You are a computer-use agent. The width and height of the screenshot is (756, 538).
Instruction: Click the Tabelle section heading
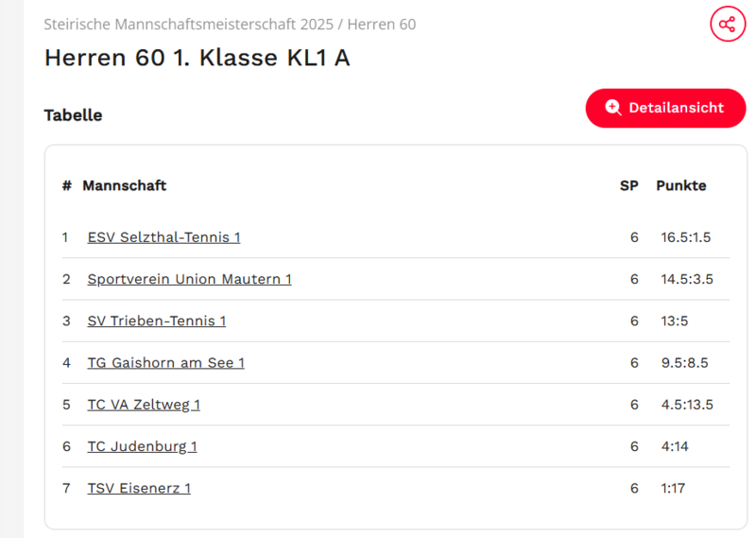(x=73, y=115)
